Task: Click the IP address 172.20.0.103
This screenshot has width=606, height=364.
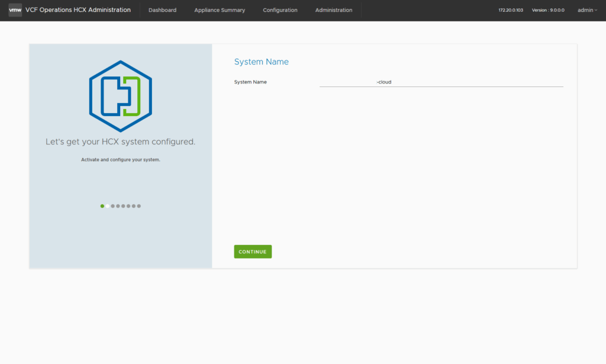Action: tap(511, 10)
